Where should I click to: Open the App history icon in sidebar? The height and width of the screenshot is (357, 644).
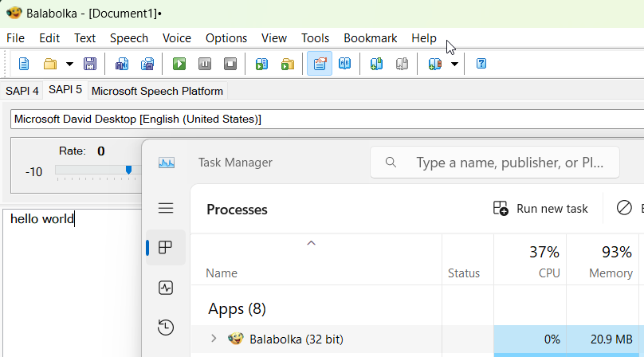point(166,328)
